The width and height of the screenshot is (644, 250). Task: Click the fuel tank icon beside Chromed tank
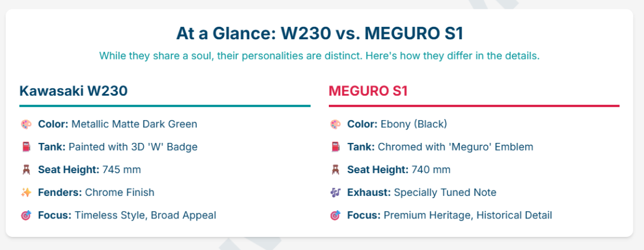335,147
